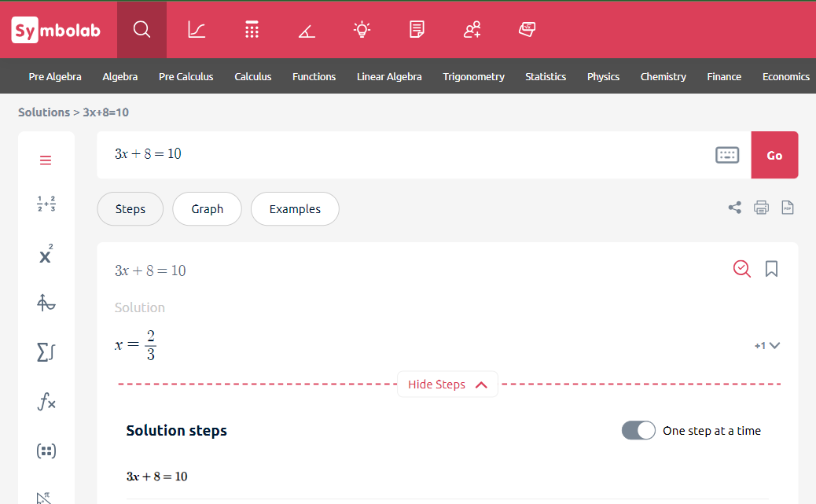816x504 pixels.
Task: Open the Functions menu
Action: 314,76
